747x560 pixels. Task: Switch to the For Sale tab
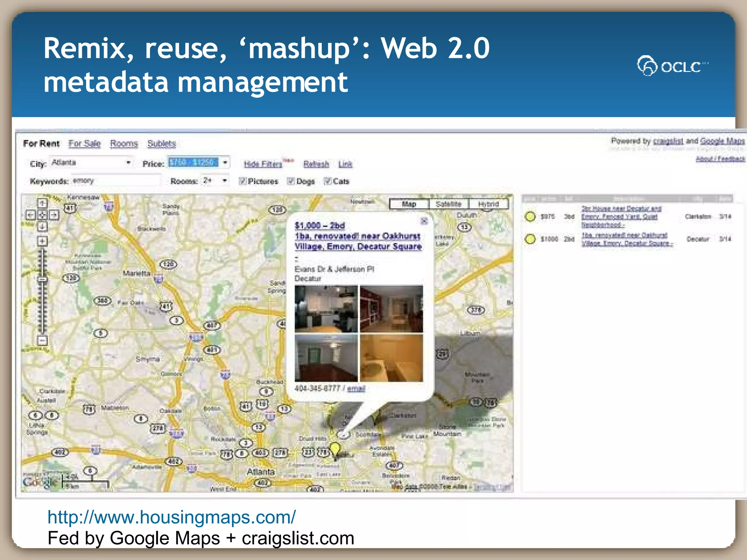tap(85, 144)
